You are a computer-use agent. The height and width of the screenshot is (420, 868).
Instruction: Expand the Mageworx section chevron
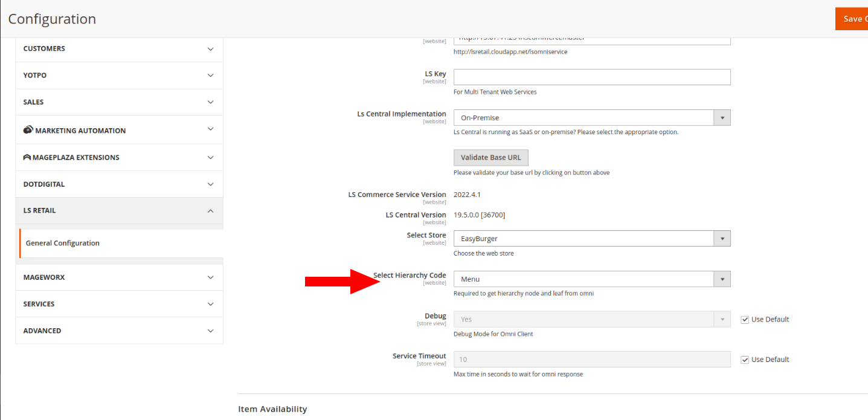click(210, 277)
